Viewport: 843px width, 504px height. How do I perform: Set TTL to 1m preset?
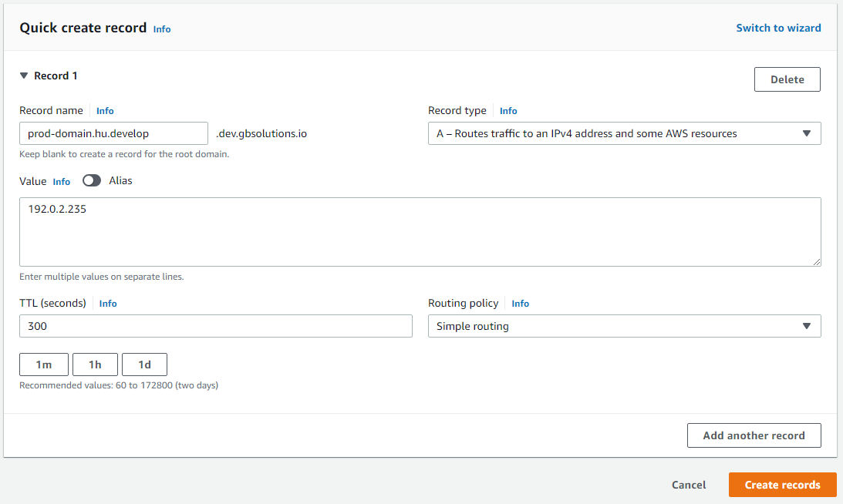tap(44, 365)
